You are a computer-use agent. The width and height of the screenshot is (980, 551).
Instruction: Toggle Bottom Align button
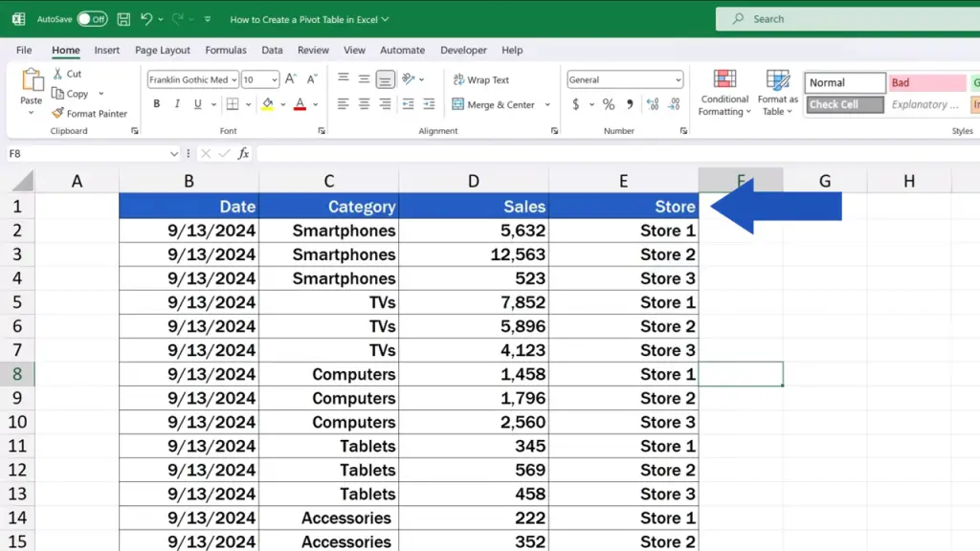pyautogui.click(x=385, y=79)
